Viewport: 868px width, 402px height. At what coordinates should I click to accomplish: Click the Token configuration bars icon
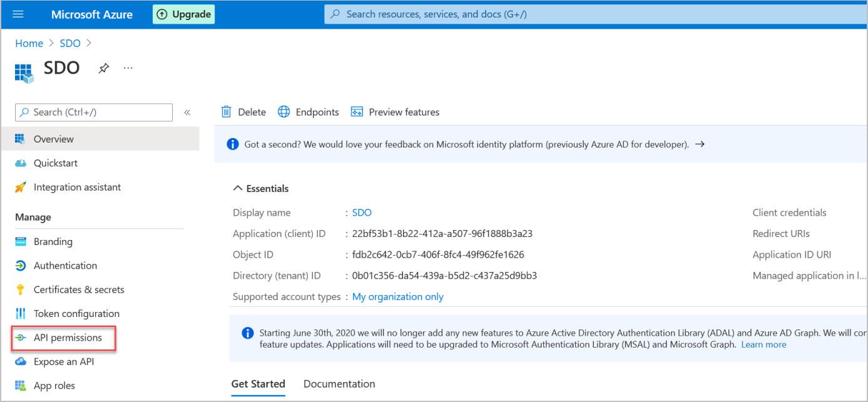[x=21, y=313]
